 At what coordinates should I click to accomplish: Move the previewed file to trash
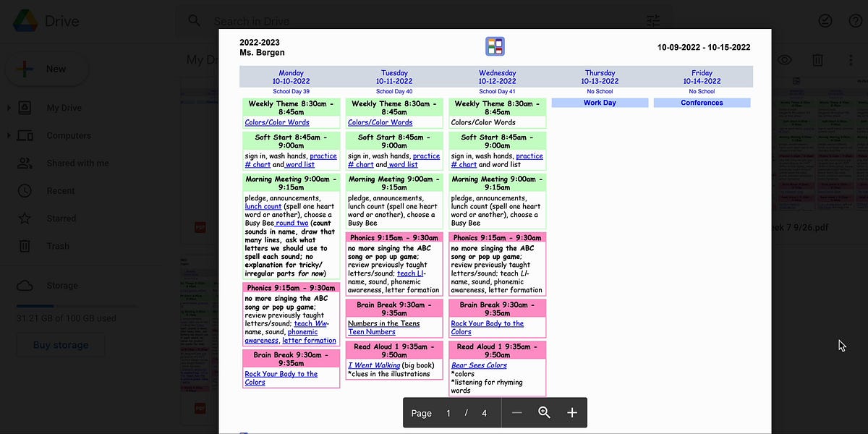tap(818, 59)
